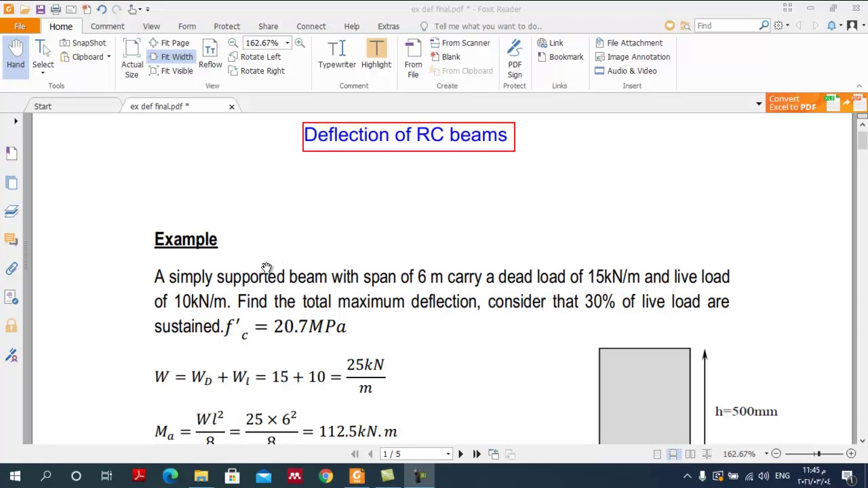The height and width of the screenshot is (488, 868).
Task: Insert a Link
Action: click(550, 43)
